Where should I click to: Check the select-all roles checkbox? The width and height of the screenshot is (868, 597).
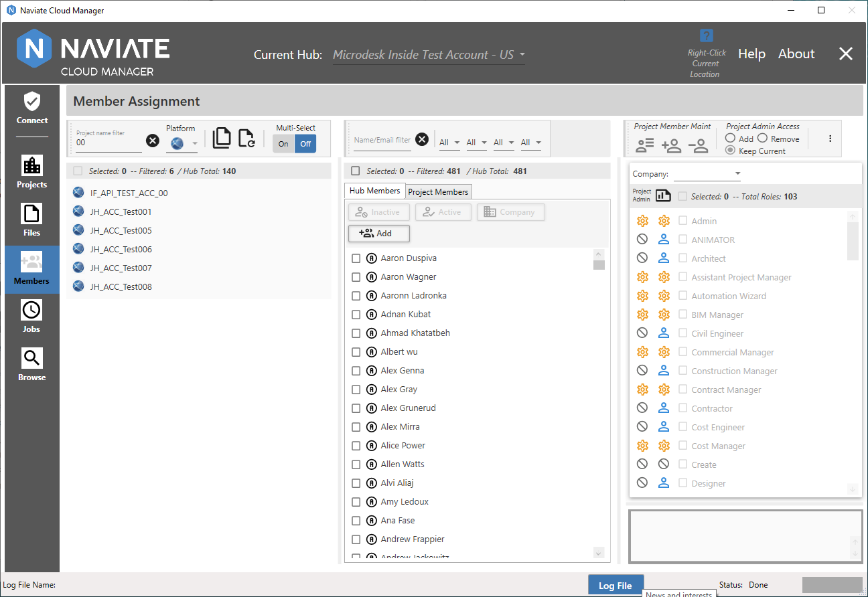(x=682, y=196)
